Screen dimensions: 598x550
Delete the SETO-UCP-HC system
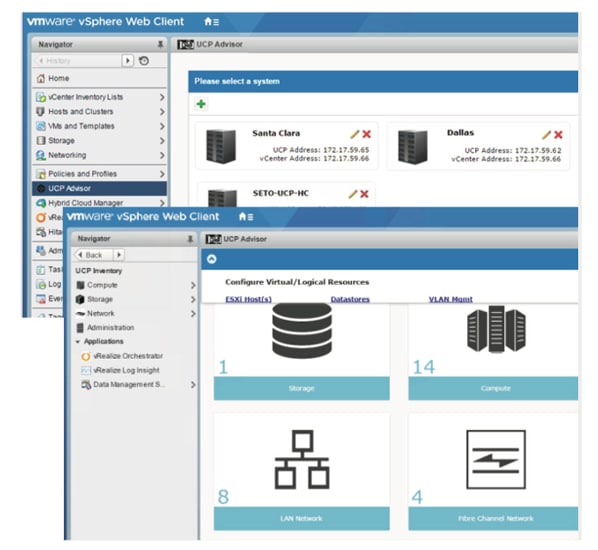[364, 194]
